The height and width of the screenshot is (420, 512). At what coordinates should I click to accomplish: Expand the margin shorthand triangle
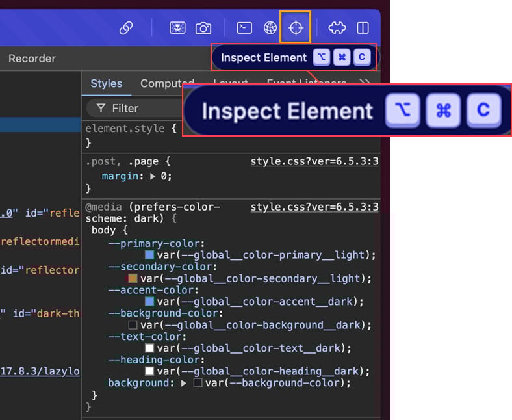coord(153,176)
